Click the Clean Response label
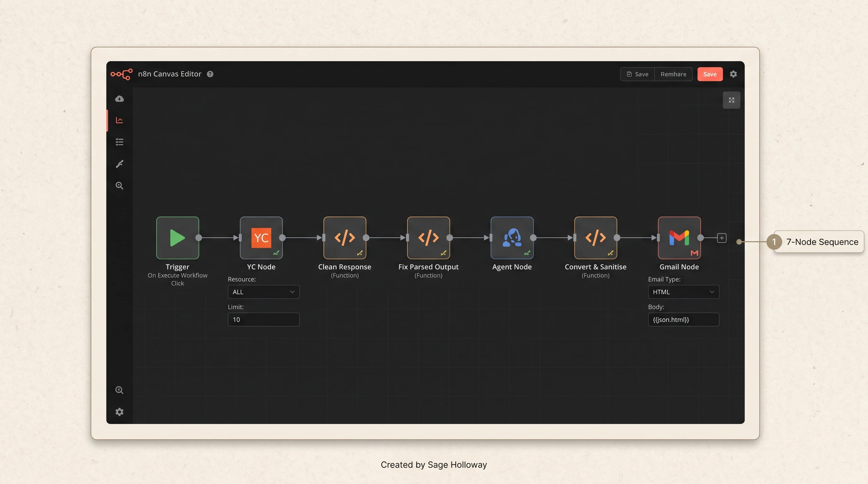This screenshot has width=868, height=484. click(x=344, y=267)
